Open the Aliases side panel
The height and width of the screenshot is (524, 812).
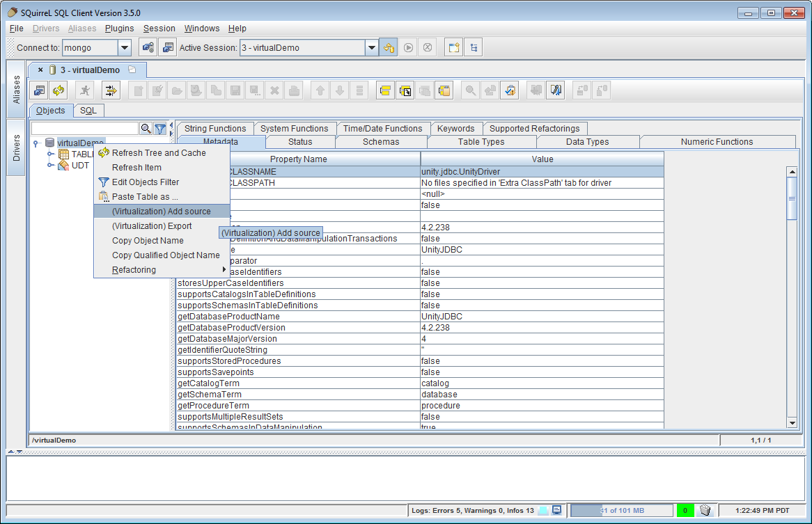pos(17,90)
